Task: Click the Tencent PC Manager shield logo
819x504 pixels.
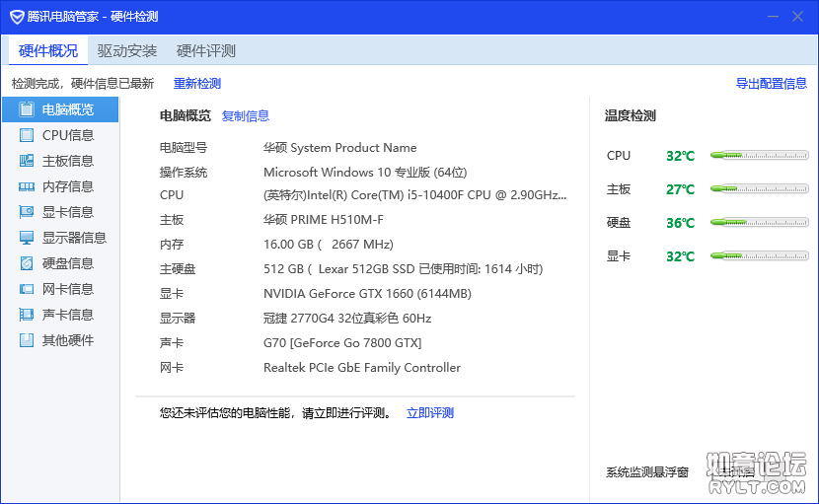Action: (x=17, y=17)
